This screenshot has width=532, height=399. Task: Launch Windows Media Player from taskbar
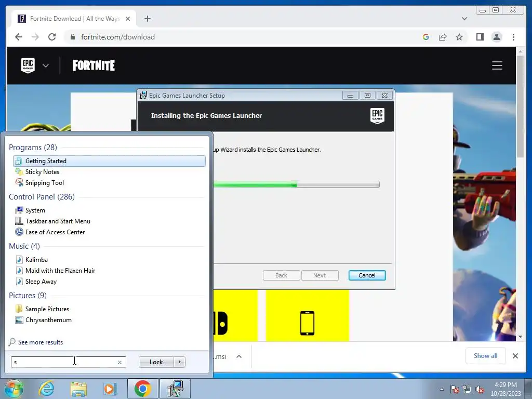tap(109, 389)
